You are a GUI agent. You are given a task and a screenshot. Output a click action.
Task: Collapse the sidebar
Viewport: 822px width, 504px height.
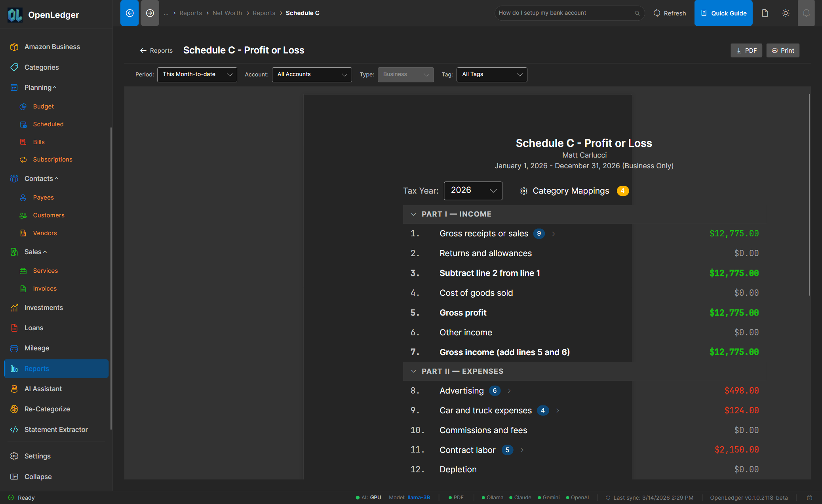pos(38,477)
